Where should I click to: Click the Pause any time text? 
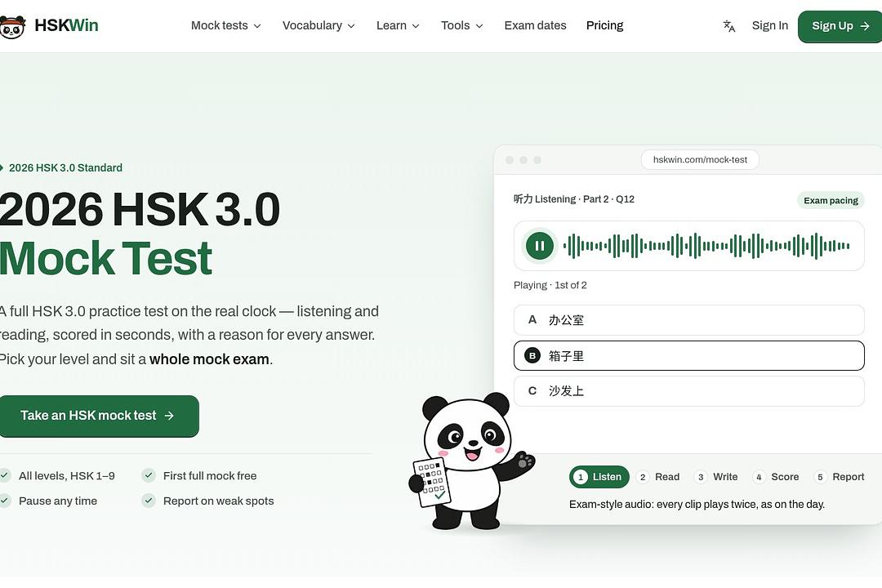[58, 501]
